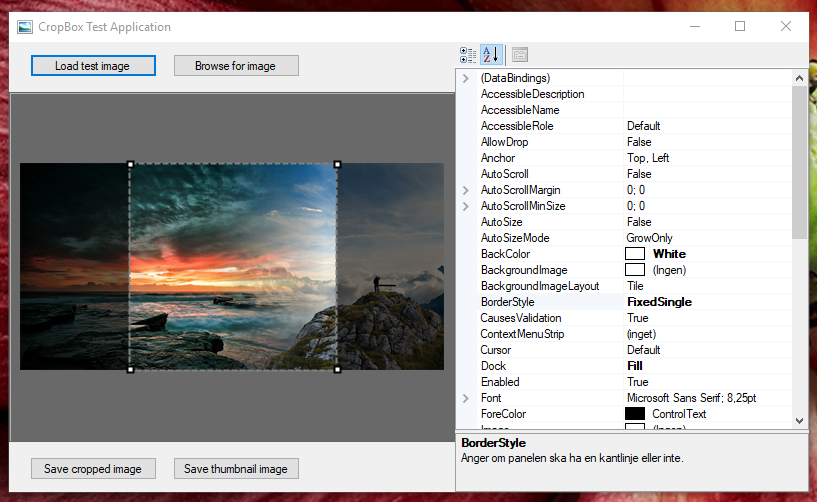The height and width of the screenshot is (502, 817).
Task: Select the AllowDrop property name
Action: pos(504,142)
